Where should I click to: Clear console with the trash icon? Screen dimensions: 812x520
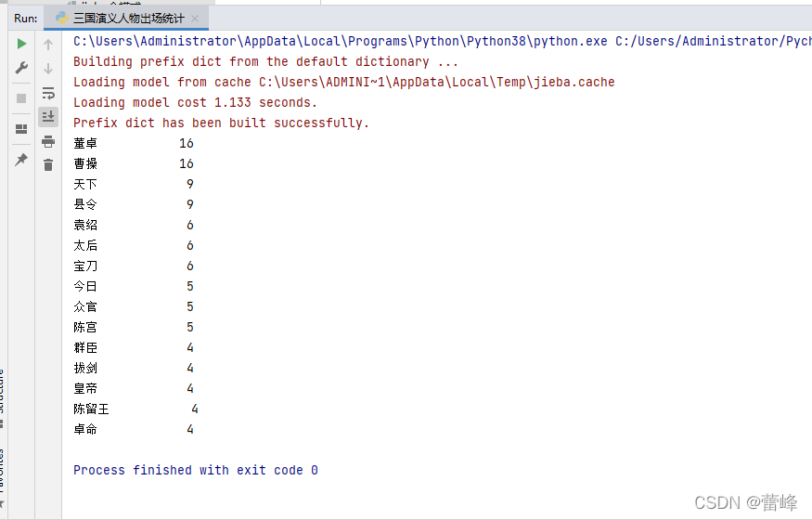[48, 164]
